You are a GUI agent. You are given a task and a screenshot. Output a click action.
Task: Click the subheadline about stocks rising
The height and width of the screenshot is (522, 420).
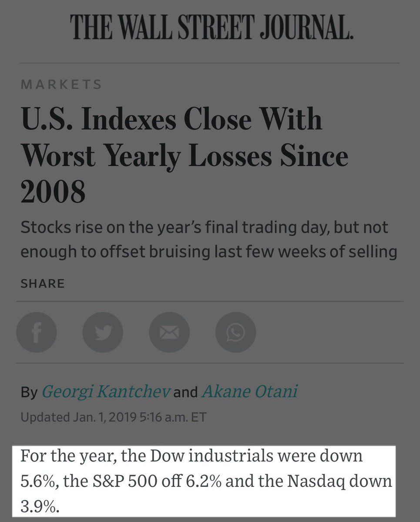tap(209, 240)
